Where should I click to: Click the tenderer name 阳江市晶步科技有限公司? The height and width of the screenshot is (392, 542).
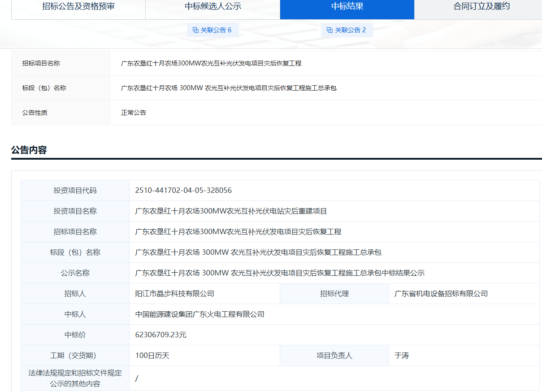coord(175,294)
